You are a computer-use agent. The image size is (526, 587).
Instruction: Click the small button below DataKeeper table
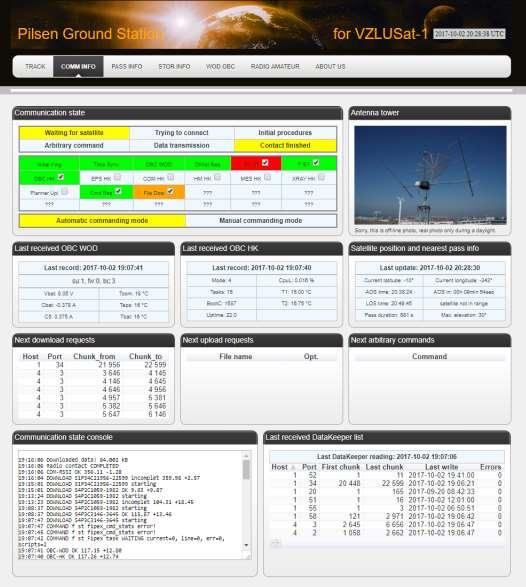coord(276,542)
